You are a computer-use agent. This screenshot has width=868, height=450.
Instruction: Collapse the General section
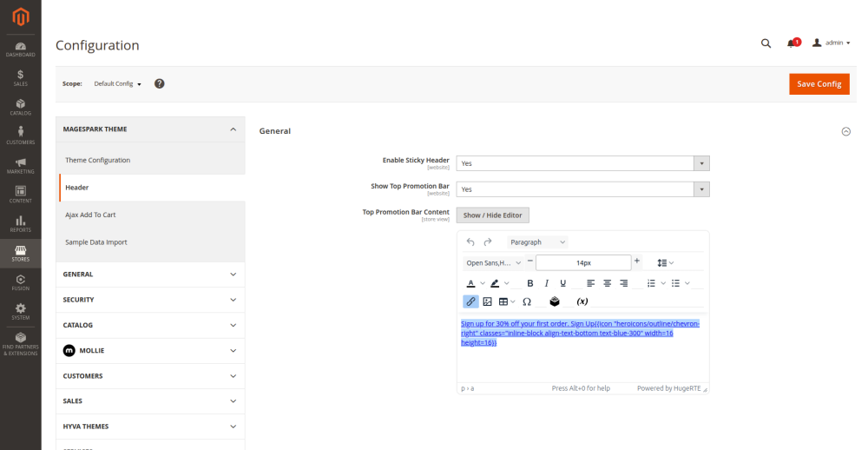click(x=845, y=131)
